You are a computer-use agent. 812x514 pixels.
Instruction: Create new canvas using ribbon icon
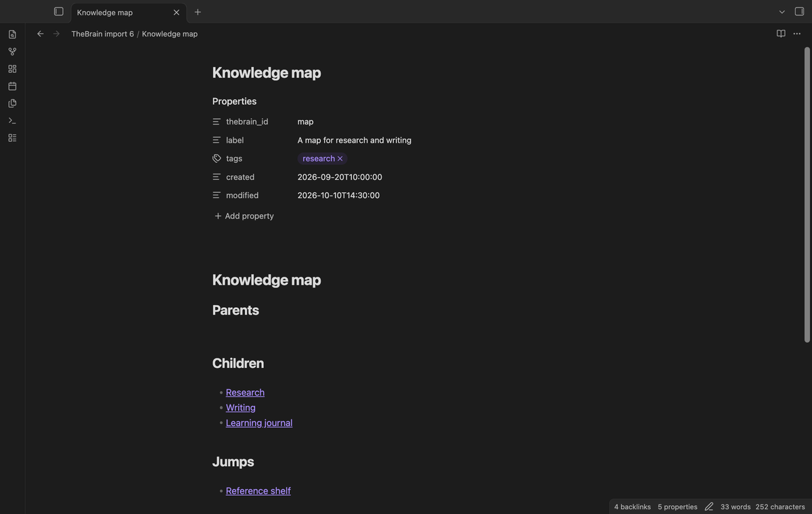(x=12, y=69)
